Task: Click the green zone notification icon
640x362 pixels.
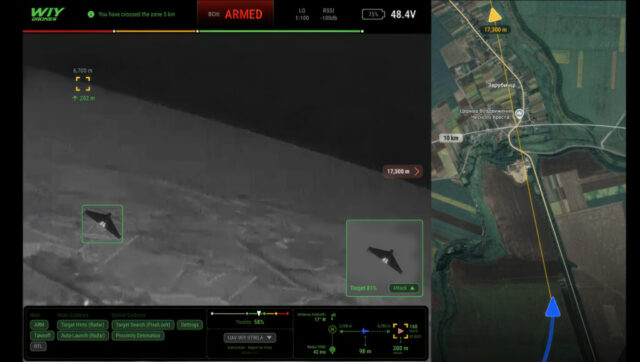Action: (91, 14)
